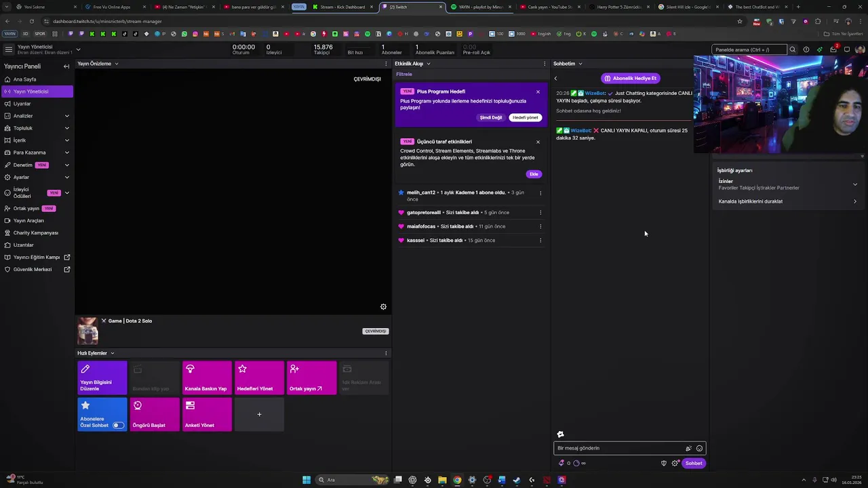Click Kanala Baskın Yap quick action
Screen dimensions: 868x488
(207, 378)
